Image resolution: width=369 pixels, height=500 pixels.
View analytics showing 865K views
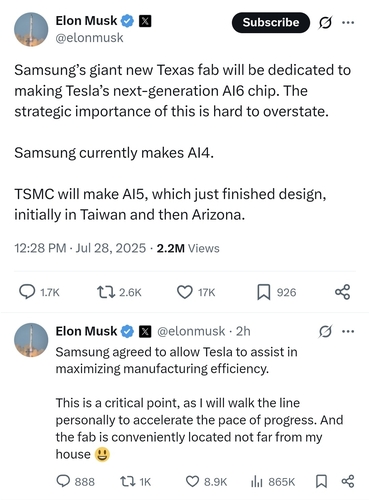273,482
